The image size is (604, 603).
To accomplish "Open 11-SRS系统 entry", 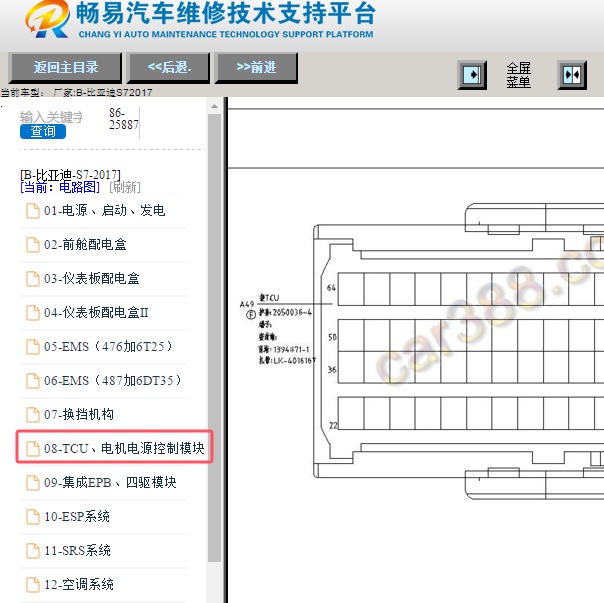I will tap(77, 551).
